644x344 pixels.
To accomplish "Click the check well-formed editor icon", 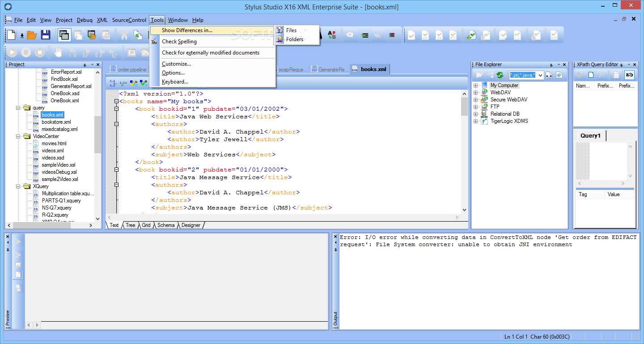I will (133, 83).
